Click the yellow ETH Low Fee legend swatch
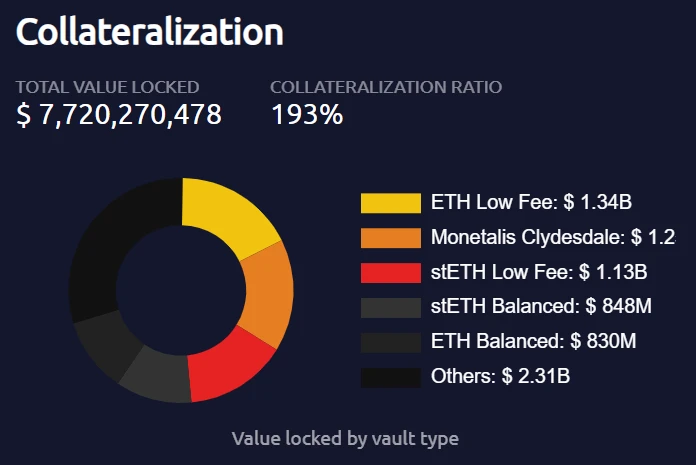This screenshot has width=696, height=465. [391, 203]
